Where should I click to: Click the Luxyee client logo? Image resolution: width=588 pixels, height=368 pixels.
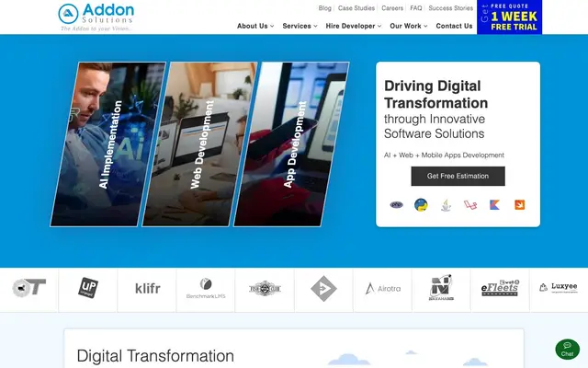(x=559, y=288)
